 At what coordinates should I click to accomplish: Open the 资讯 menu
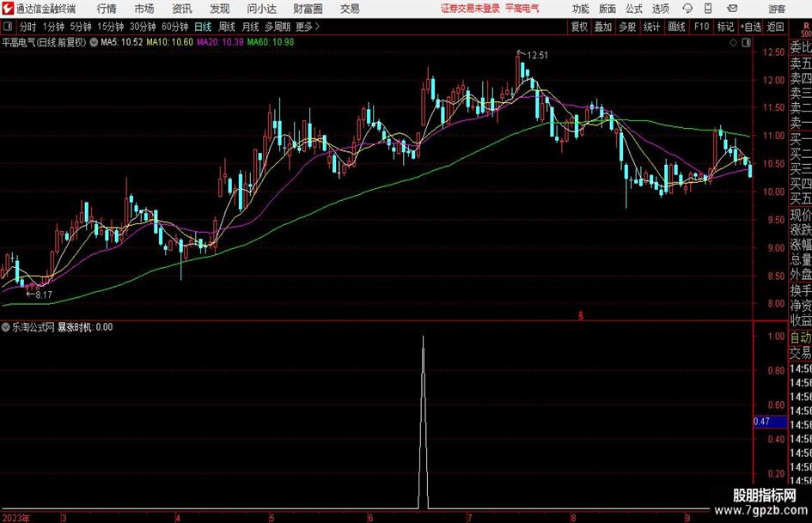pyautogui.click(x=182, y=9)
